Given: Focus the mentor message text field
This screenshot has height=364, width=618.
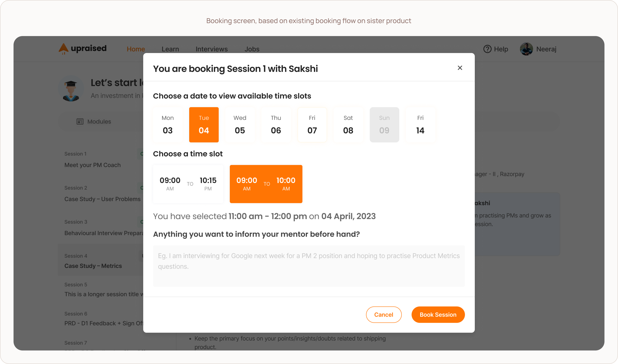Looking at the screenshot, I should coord(309,266).
